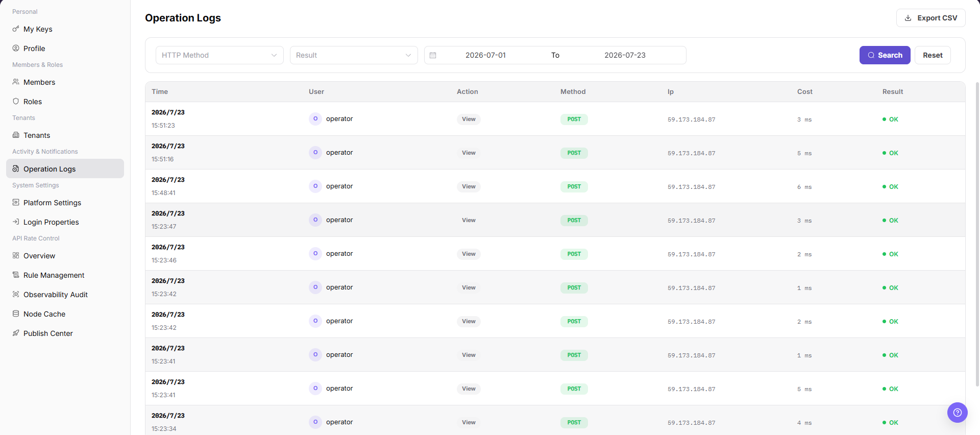The width and height of the screenshot is (980, 435).
Task: Click the Login Properties arrow icon
Action: point(16,222)
